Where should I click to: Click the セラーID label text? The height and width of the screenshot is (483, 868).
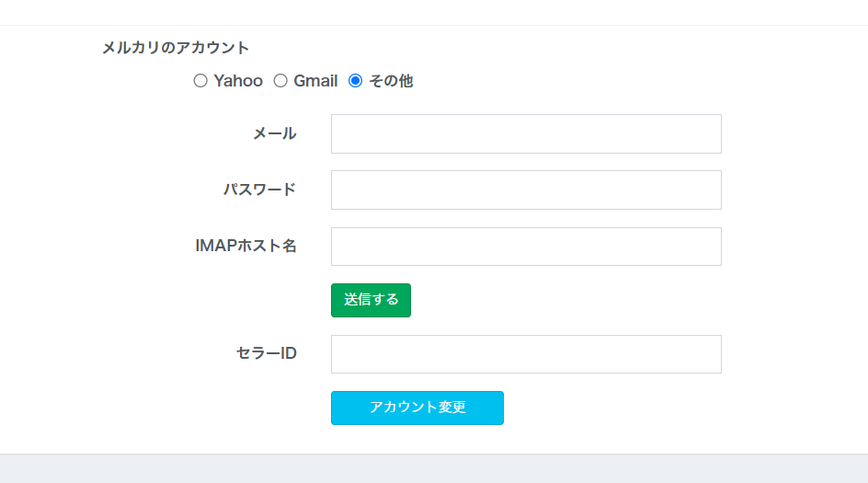point(267,353)
